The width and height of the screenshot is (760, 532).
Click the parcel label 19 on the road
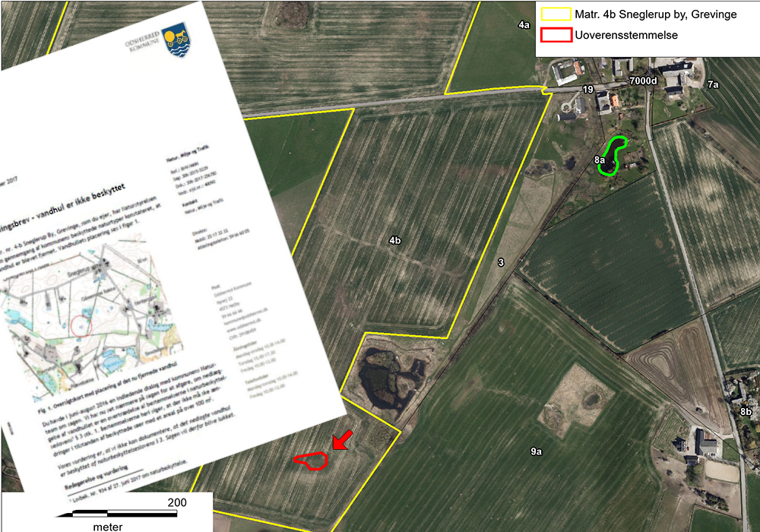[x=587, y=90]
